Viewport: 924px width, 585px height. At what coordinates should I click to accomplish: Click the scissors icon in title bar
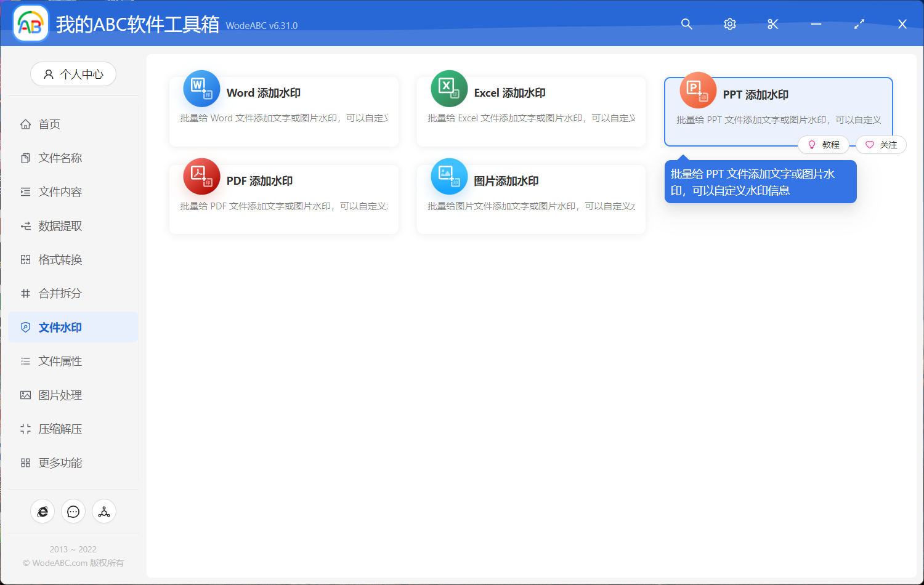(x=772, y=24)
